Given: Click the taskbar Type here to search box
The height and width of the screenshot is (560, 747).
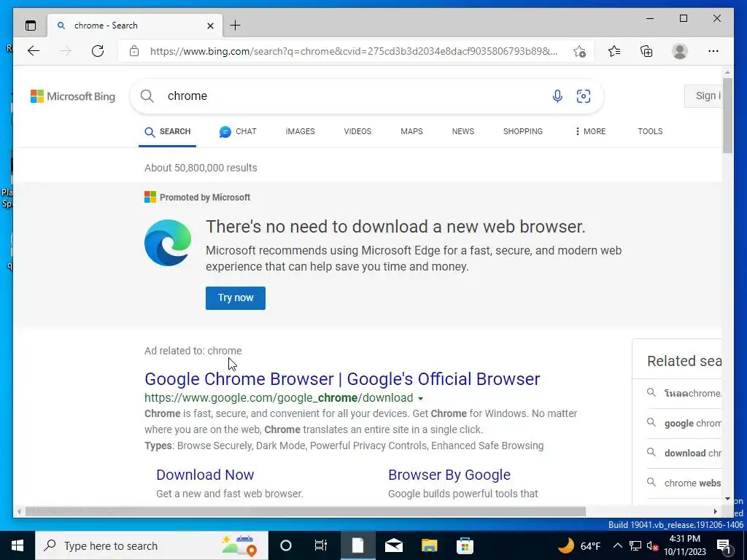Looking at the screenshot, I should (x=152, y=545).
